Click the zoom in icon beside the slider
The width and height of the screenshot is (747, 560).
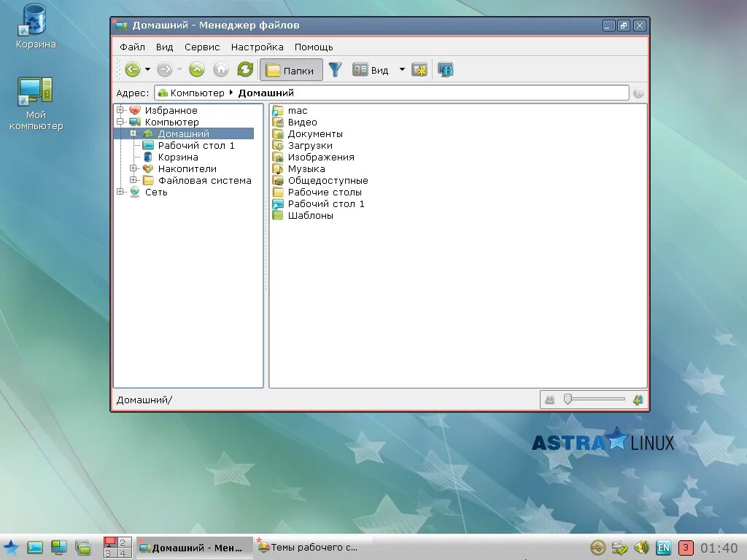click(x=638, y=400)
